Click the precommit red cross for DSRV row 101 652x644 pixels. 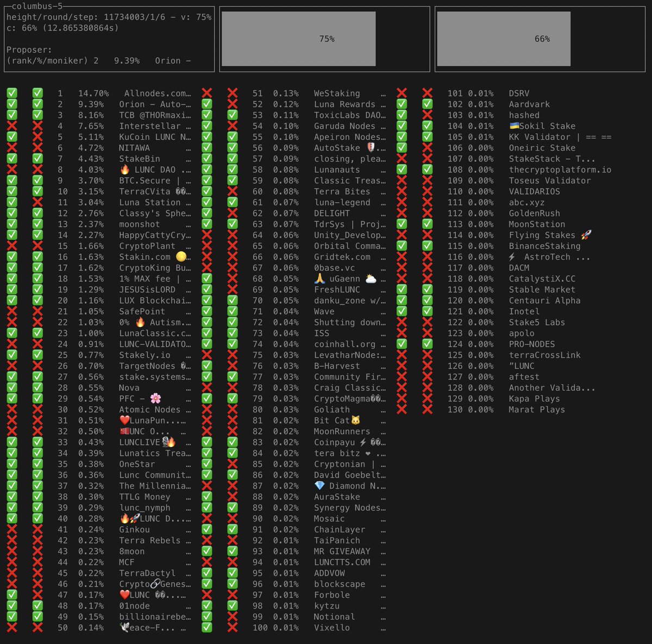click(428, 93)
